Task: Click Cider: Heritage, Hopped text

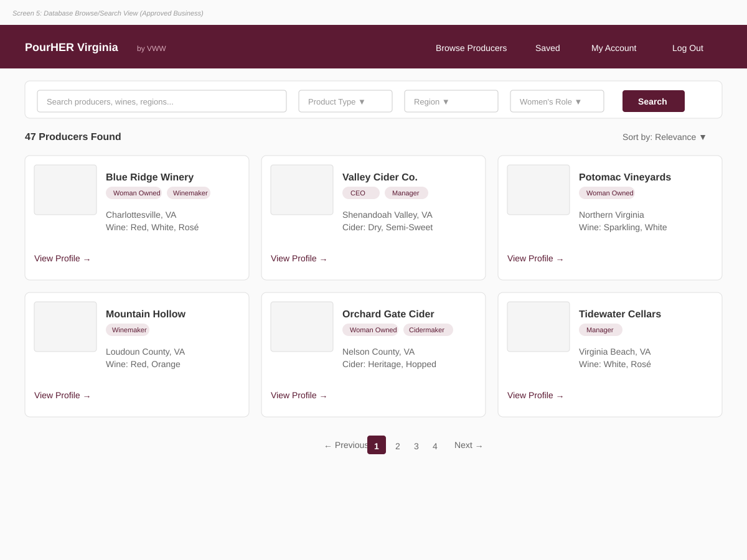Action: (389, 364)
